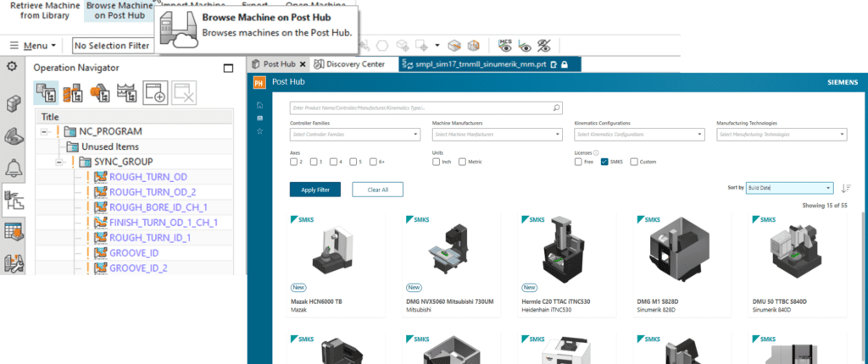
Task: Open the Controller Families dropdown
Action: [354, 135]
